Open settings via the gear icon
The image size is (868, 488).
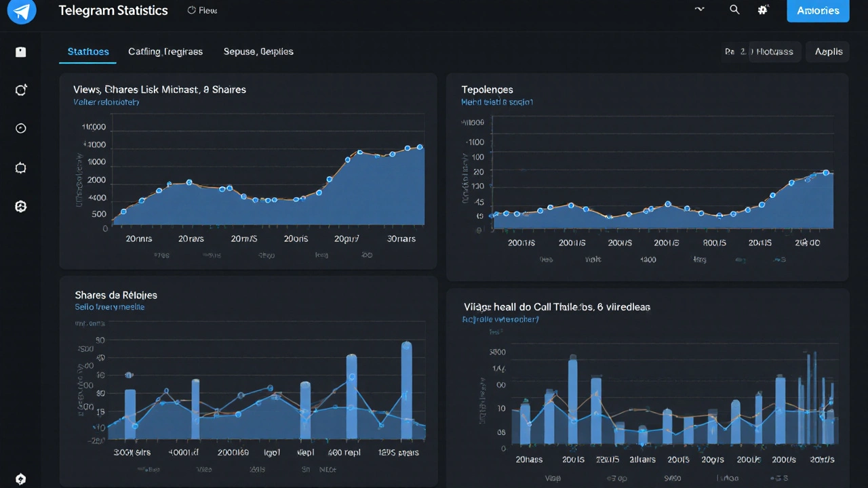[x=764, y=9]
